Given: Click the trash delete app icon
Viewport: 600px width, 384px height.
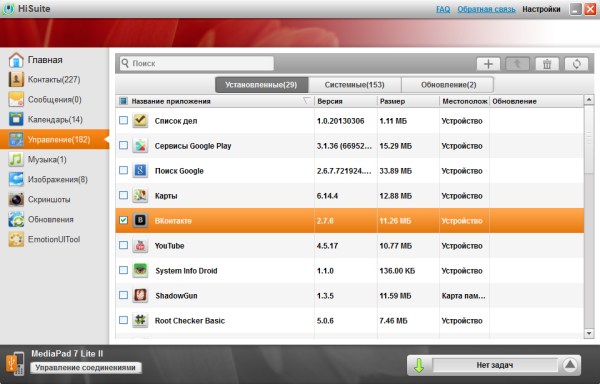Looking at the screenshot, I should 547,64.
